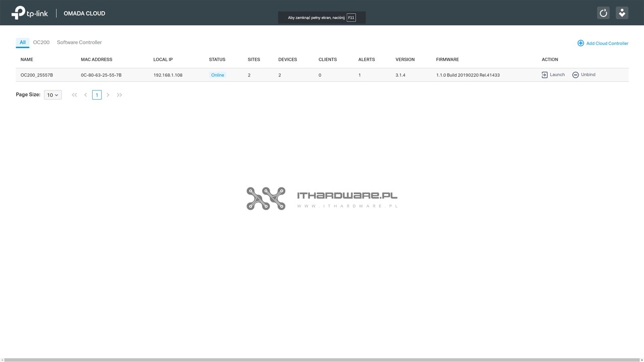Switch to the Software Controller tab
Image resolution: width=644 pixels, height=362 pixels.
click(79, 43)
